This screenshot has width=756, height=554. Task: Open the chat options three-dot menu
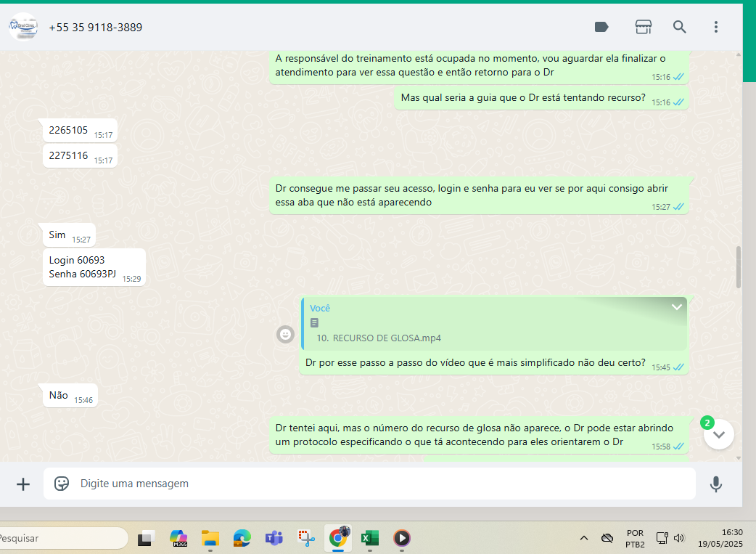coord(716,27)
